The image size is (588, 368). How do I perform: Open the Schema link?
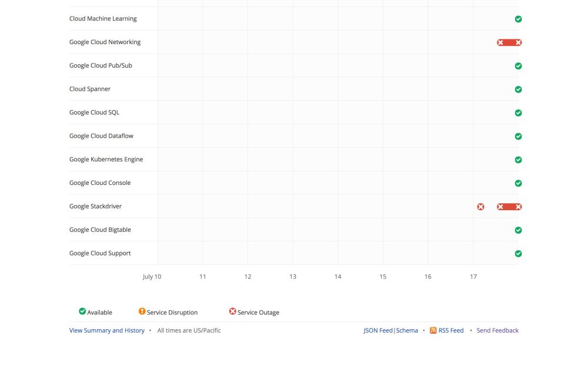[407, 330]
